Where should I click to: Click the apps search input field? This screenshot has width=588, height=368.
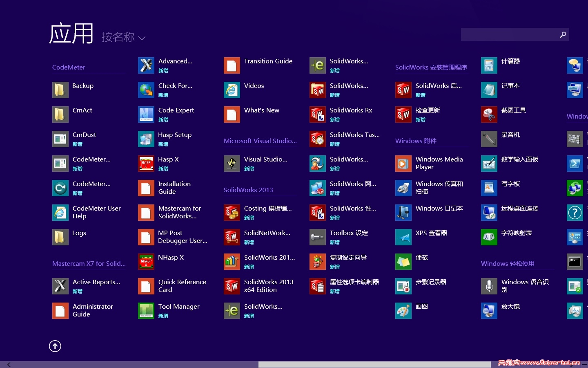point(510,34)
